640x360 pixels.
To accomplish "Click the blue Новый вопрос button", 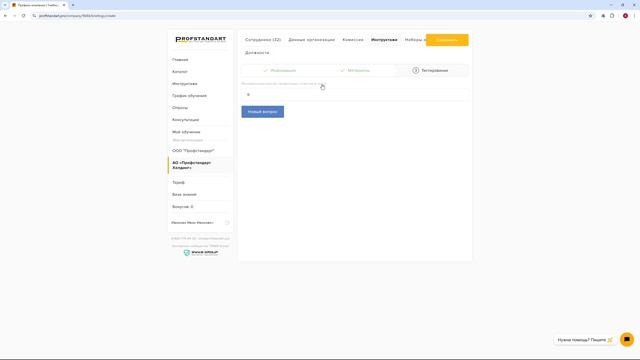I will (262, 112).
